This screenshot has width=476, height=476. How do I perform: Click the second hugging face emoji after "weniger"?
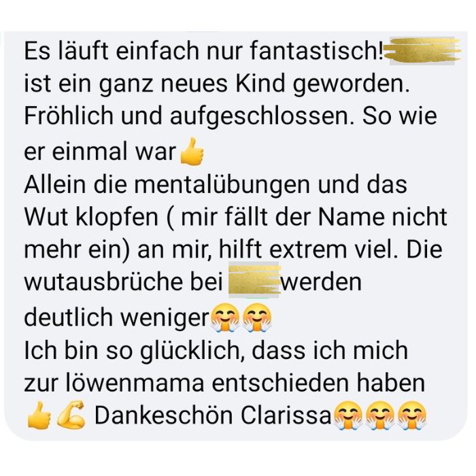(x=257, y=318)
